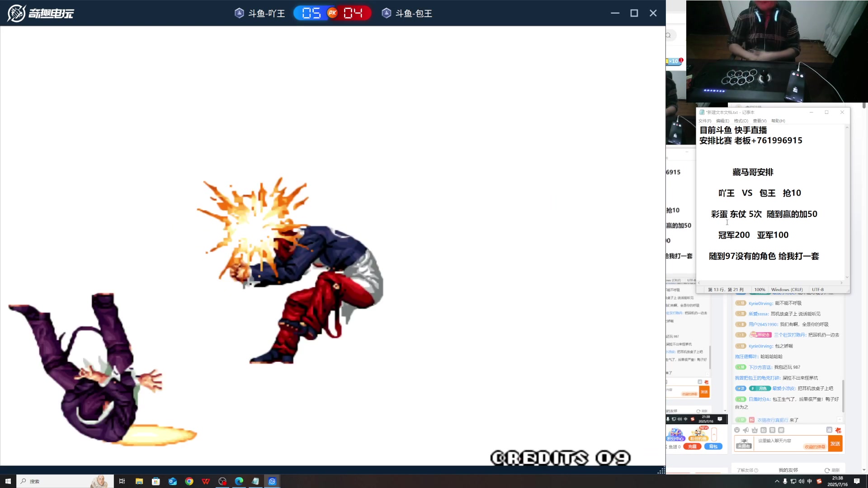Open the notification center icon
Viewport: 868px width, 488px height.
pyautogui.click(x=857, y=481)
